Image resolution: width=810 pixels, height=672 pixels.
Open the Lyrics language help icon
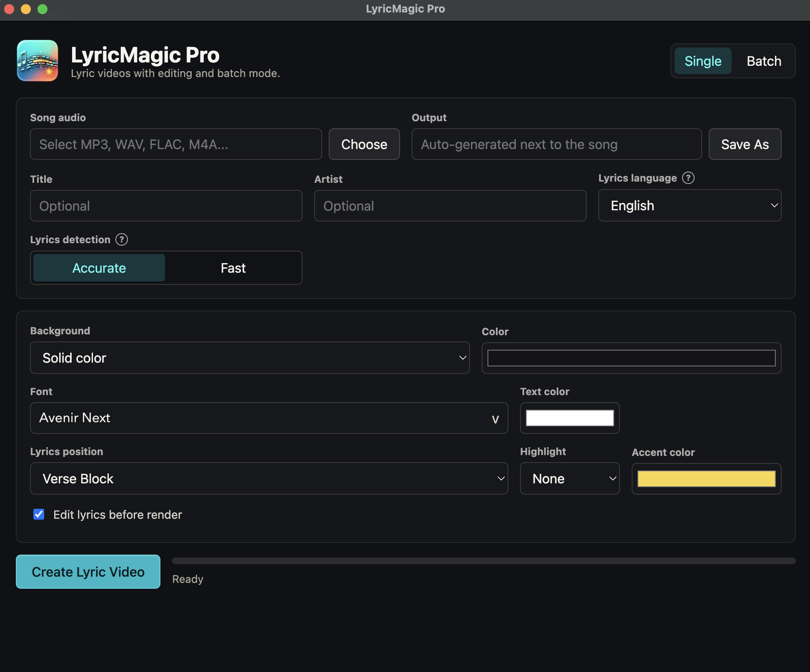[x=688, y=178]
